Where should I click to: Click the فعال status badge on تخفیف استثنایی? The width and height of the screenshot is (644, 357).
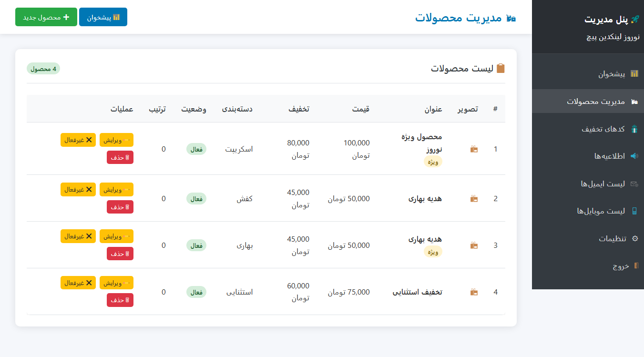click(x=196, y=292)
